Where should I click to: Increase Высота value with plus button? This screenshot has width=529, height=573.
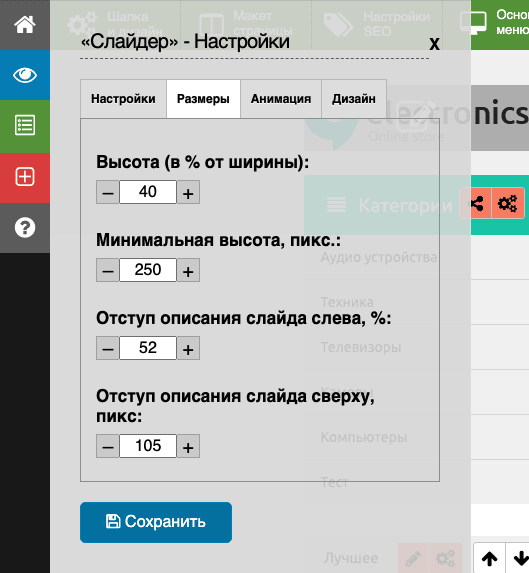click(188, 192)
